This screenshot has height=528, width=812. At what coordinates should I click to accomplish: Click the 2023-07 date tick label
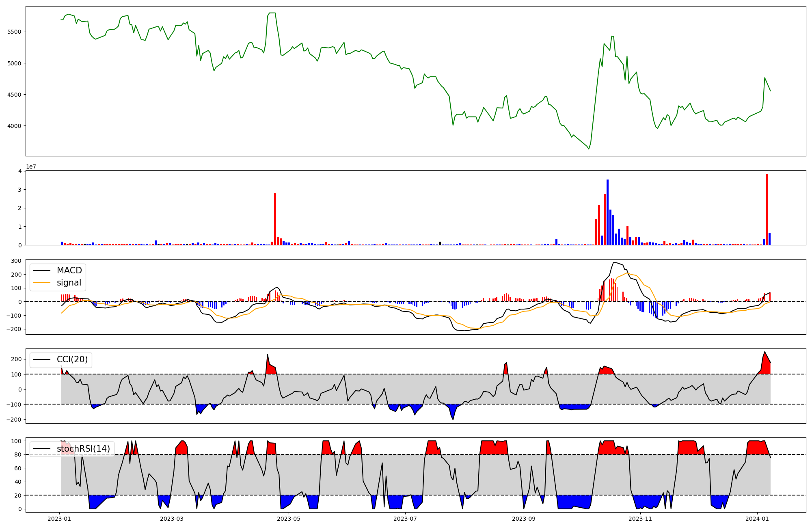point(406,519)
